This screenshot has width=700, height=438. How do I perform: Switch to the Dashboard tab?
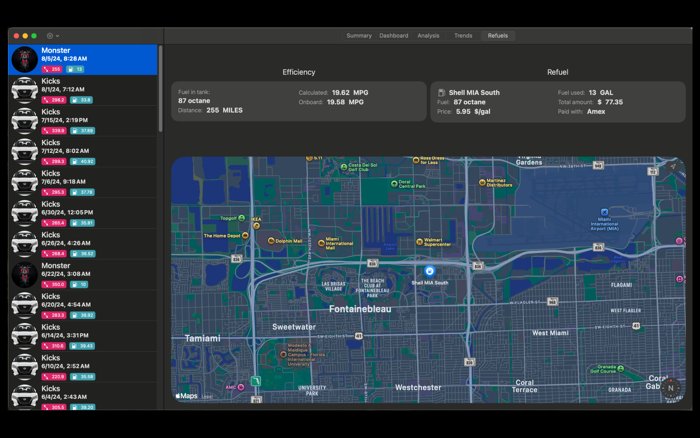pos(394,36)
